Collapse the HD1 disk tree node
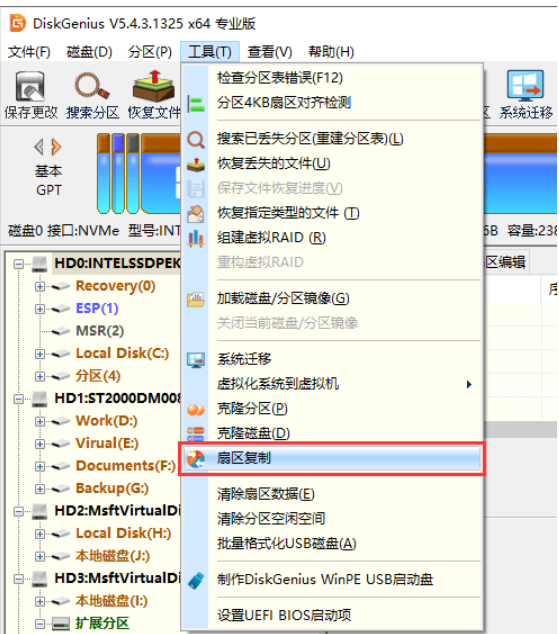 (x=18, y=399)
